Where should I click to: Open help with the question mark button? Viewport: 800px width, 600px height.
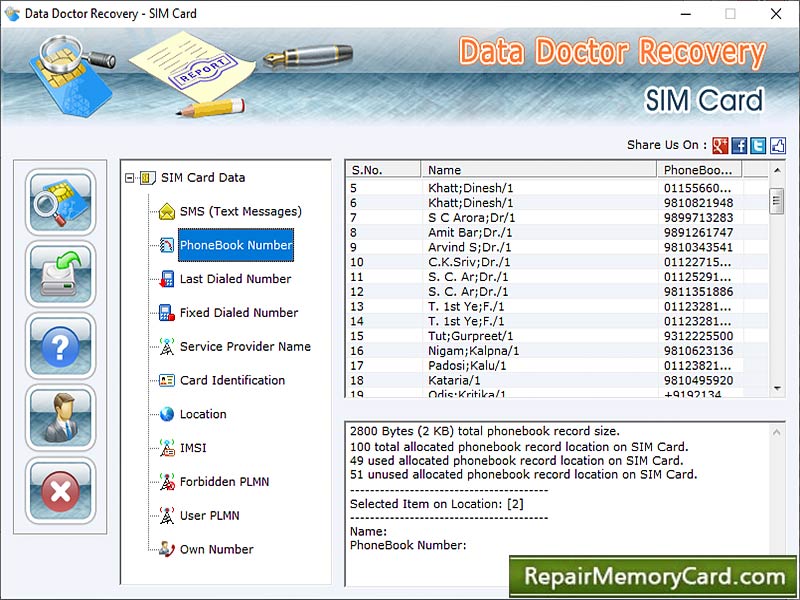pos(60,346)
